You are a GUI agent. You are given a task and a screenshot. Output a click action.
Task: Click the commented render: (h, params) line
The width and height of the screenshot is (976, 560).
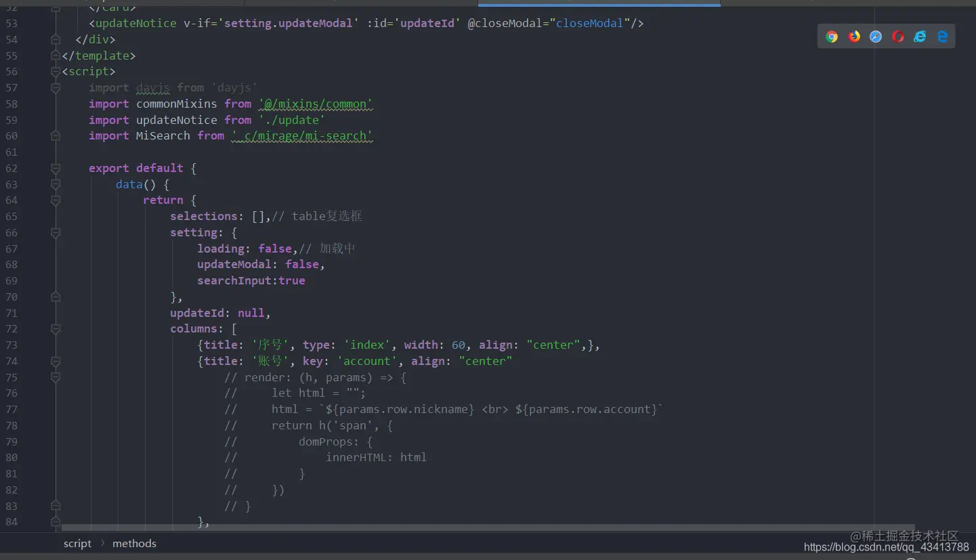click(x=316, y=377)
